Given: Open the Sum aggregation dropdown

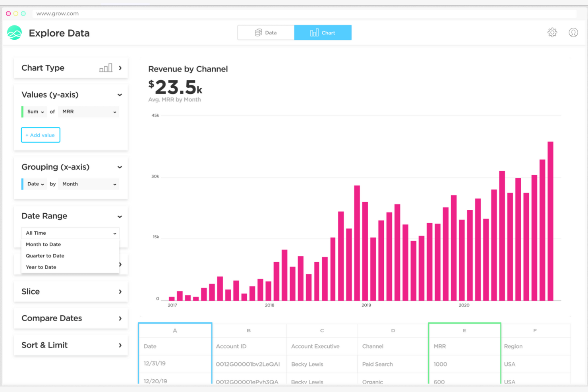Looking at the screenshot, I should (34, 112).
